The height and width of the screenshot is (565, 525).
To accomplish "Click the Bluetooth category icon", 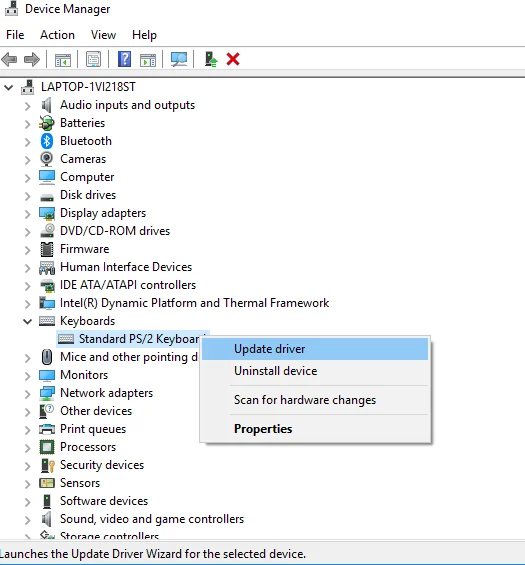I will (x=46, y=141).
